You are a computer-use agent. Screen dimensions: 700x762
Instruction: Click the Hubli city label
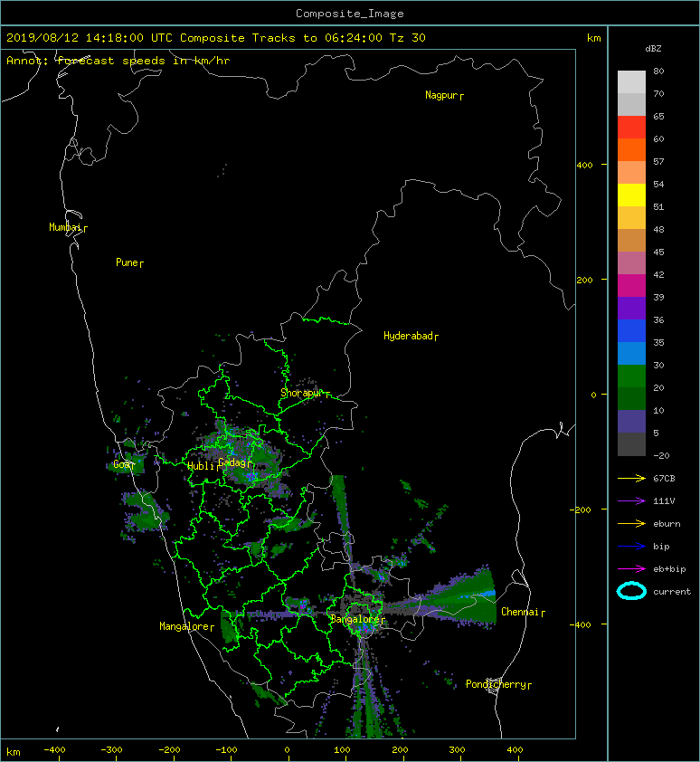coord(201,466)
